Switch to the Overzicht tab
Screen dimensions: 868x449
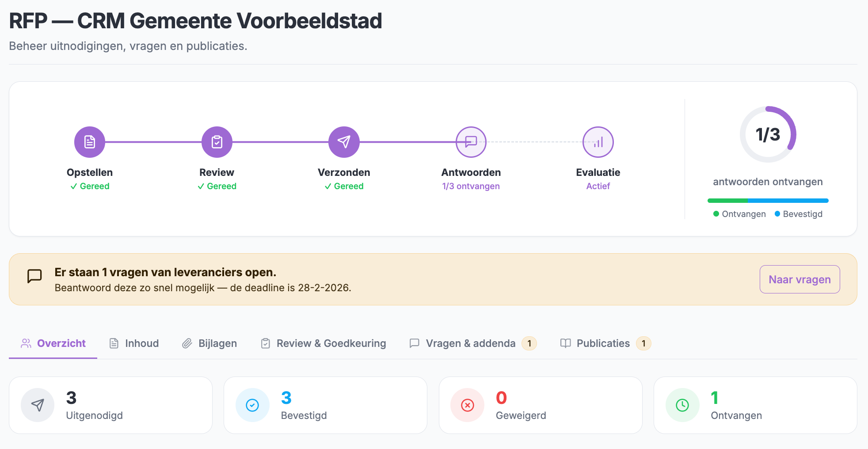53,343
